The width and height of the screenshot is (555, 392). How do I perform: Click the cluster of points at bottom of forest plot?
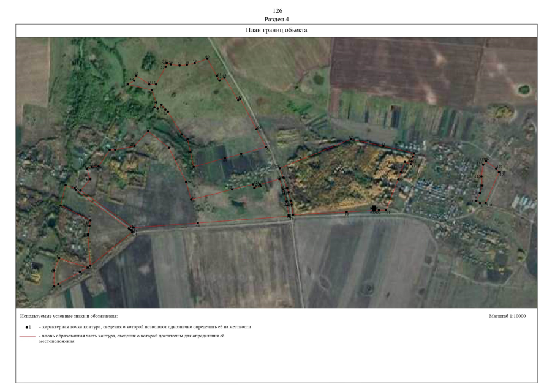373,209
